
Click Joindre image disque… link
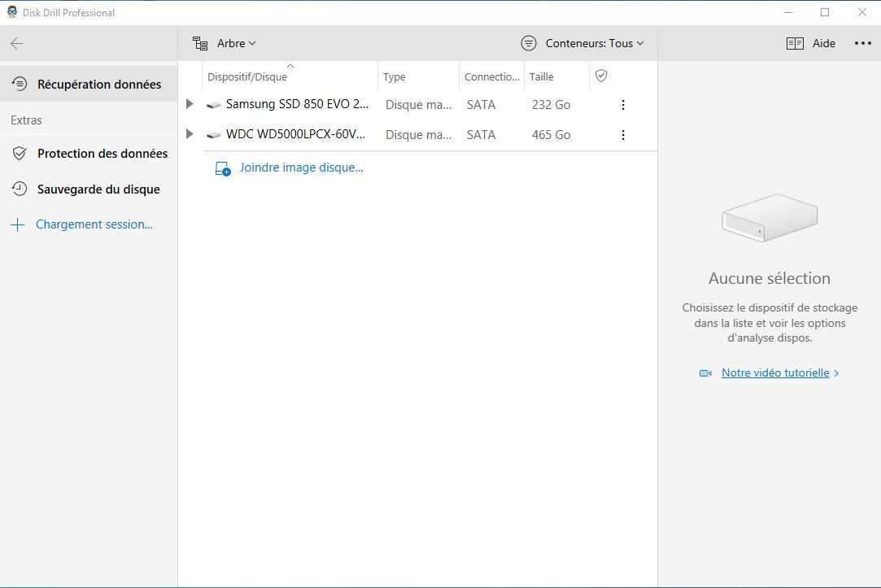point(301,168)
